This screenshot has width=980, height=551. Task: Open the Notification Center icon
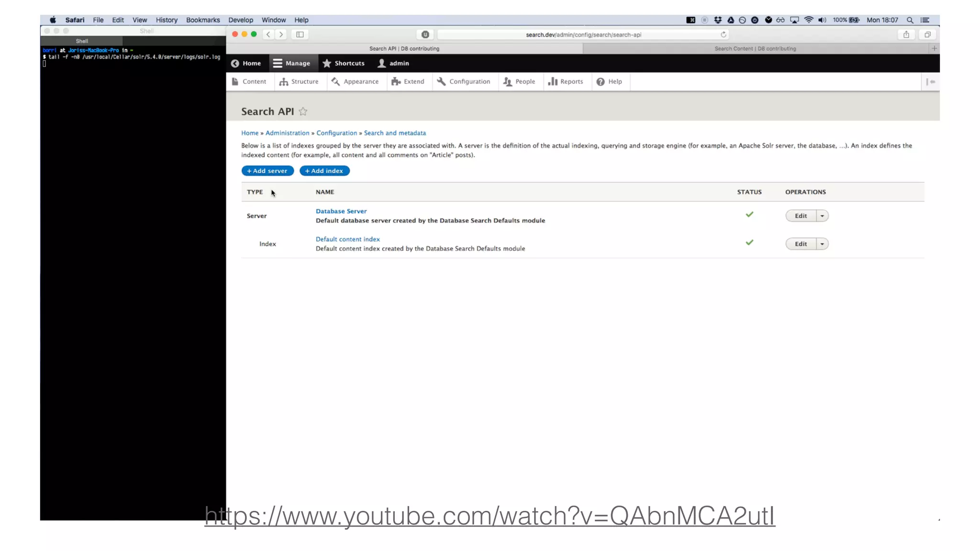[925, 20]
